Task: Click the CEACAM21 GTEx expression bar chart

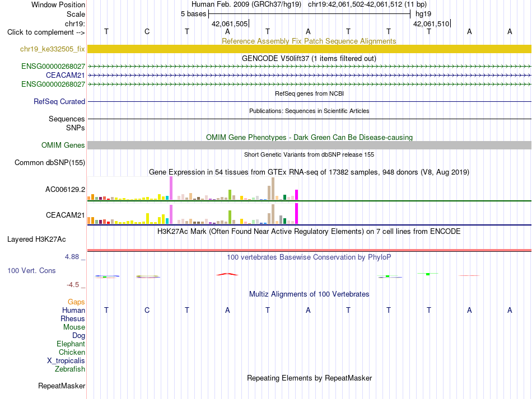Action: (x=193, y=214)
